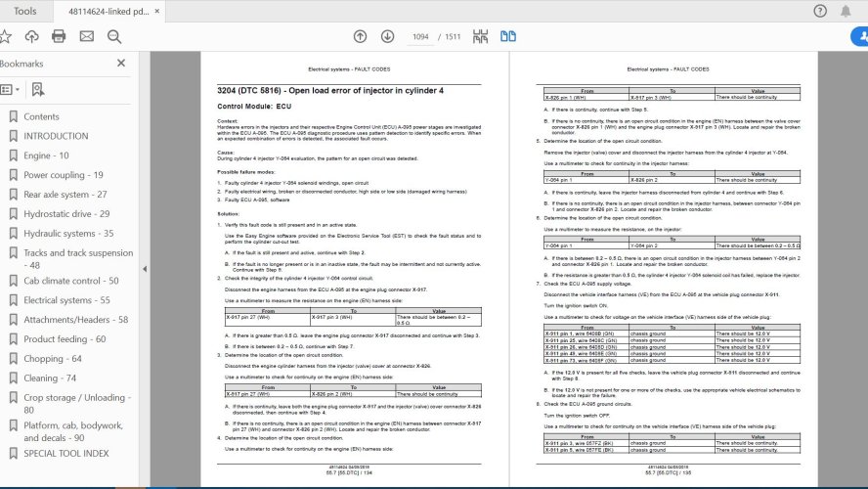This screenshot has width=868, height=489.
Task: Open the bookmark options dropdown
Action: (x=10, y=89)
